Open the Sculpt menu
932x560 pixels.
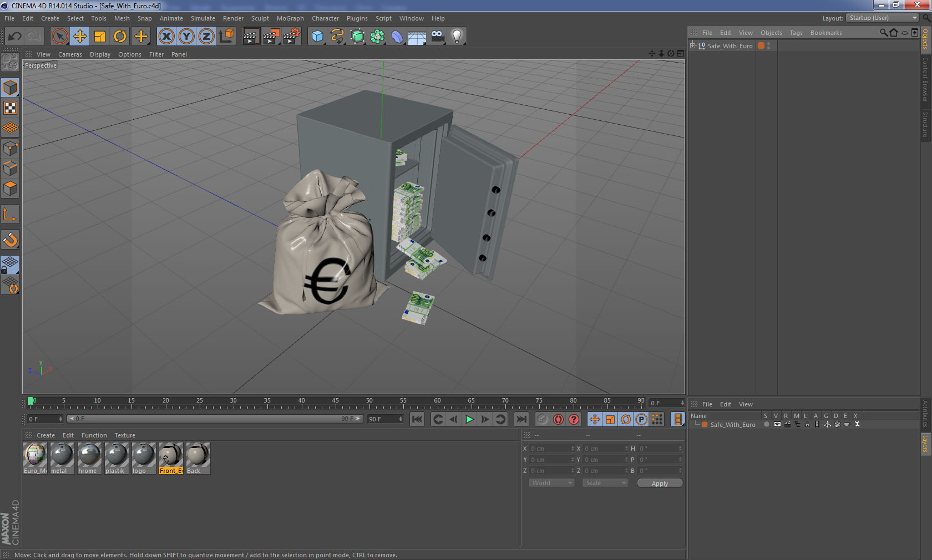pyautogui.click(x=260, y=18)
